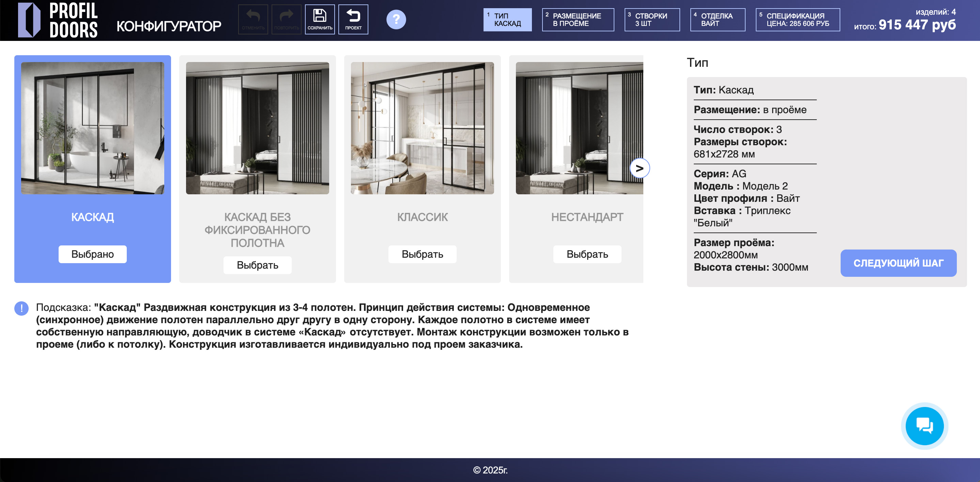Go to step 3 Створки 3 шт

tap(652, 20)
